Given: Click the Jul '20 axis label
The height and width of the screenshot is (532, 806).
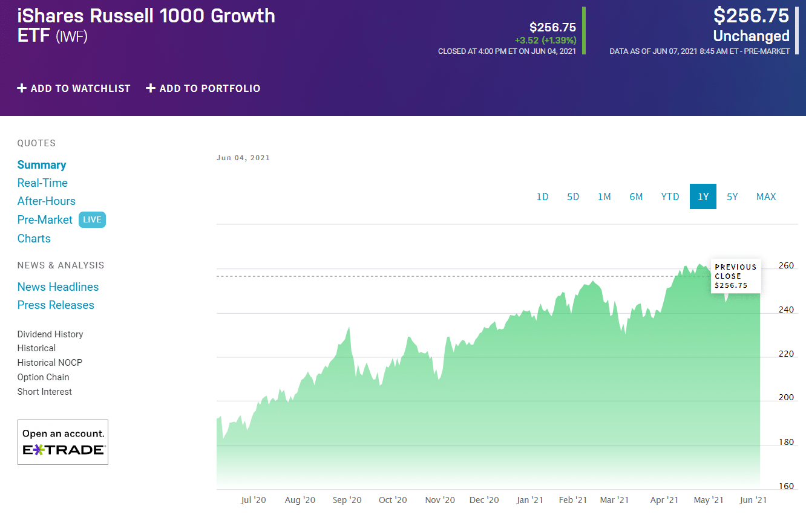Looking at the screenshot, I should coord(254,500).
